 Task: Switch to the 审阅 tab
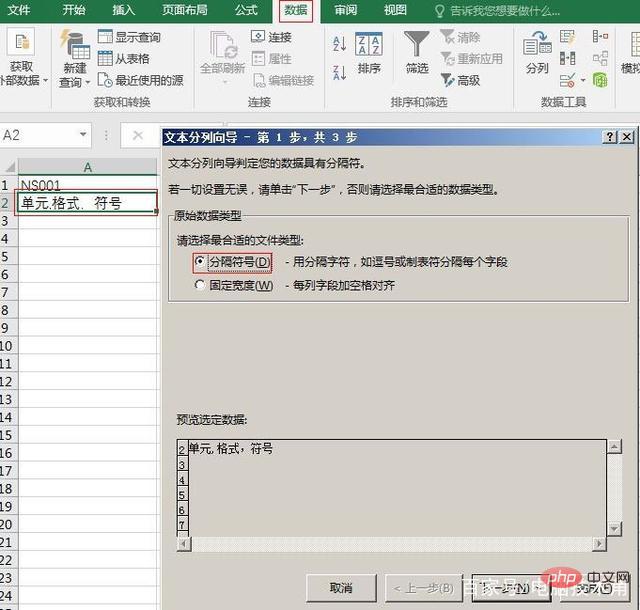(x=346, y=10)
